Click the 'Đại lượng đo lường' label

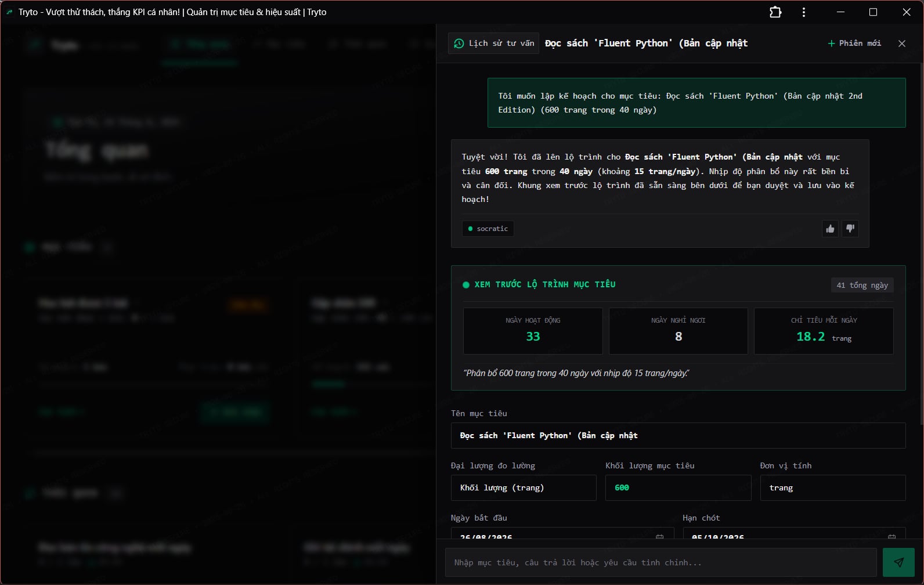pyautogui.click(x=493, y=466)
